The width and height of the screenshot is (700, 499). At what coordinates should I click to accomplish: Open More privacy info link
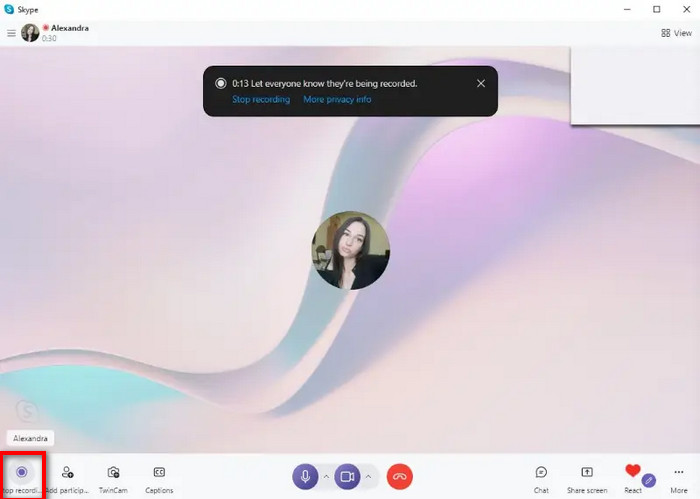[337, 100]
